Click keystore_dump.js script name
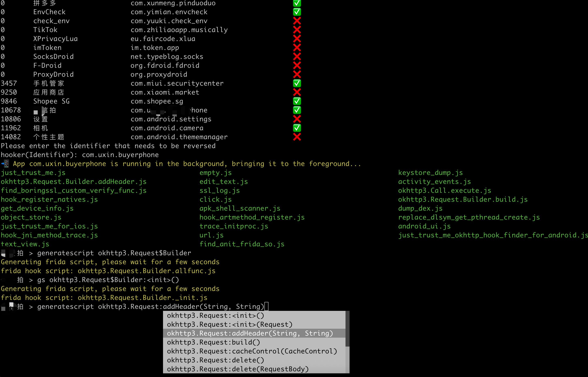Image resolution: width=588 pixels, height=377 pixels. point(430,173)
